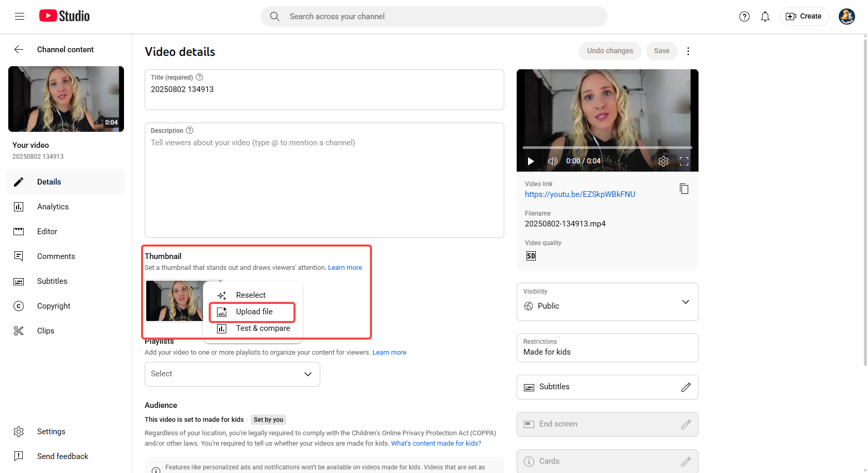Viewport: 868px width, 473px height.
Task: Select Test & compare from the menu
Action: coord(263,328)
